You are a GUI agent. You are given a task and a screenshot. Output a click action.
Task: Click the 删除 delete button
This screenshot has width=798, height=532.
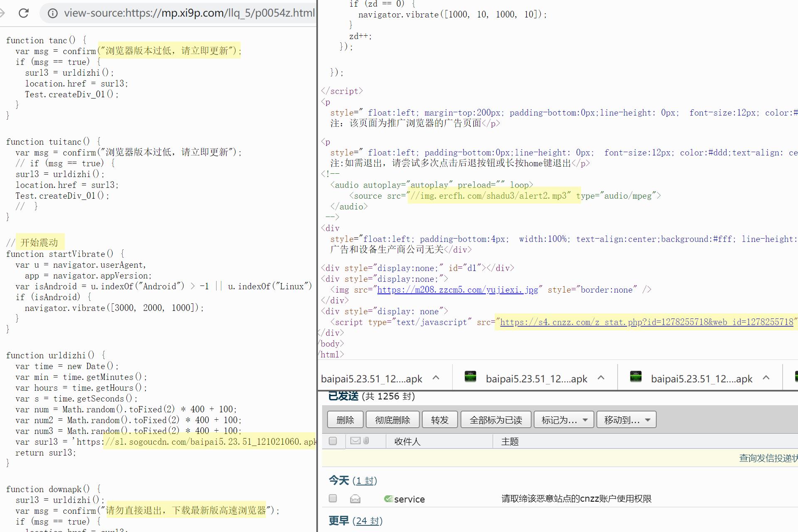(x=345, y=419)
